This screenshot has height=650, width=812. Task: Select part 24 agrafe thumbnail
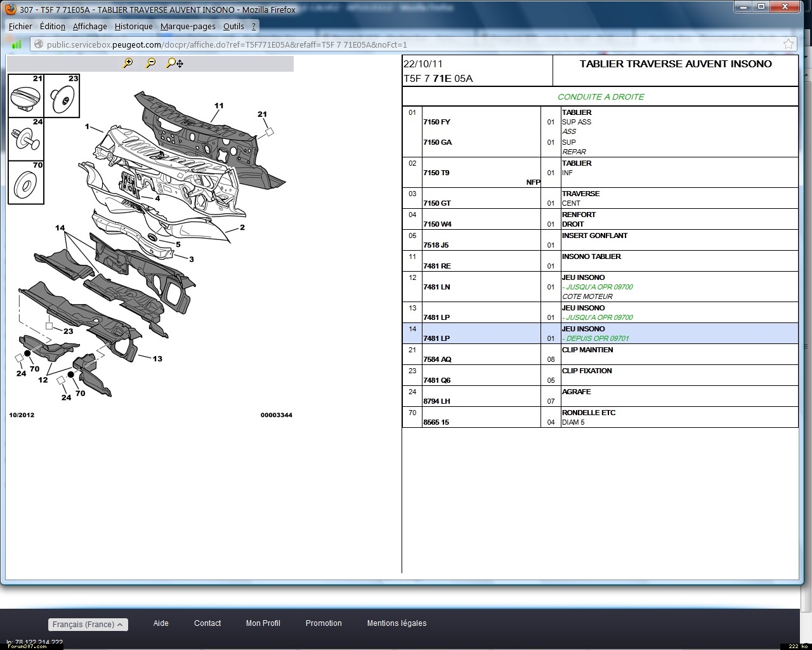point(26,138)
